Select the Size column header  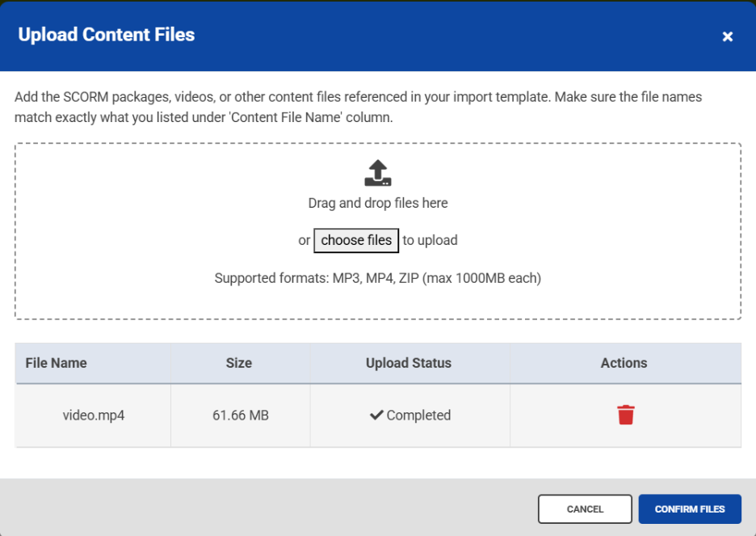point(239,363)
